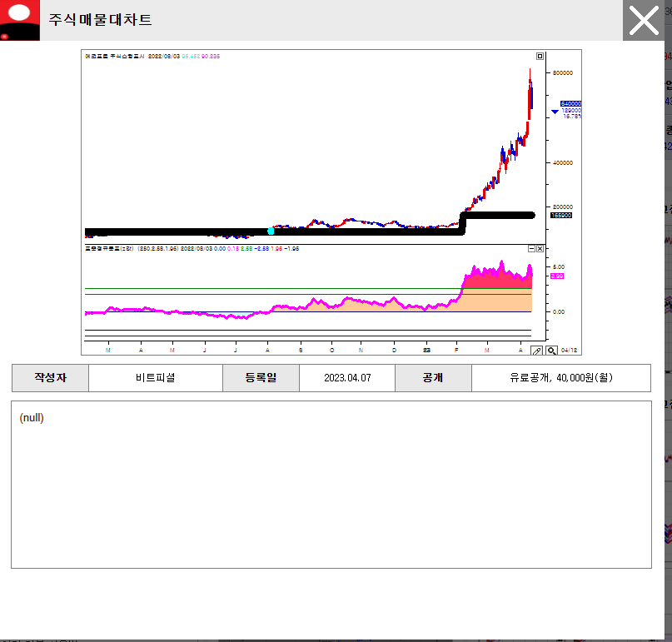Viewport: 672px width, 642px height.
Task: Click the blue down-triangle price marker
Action: 555,111
